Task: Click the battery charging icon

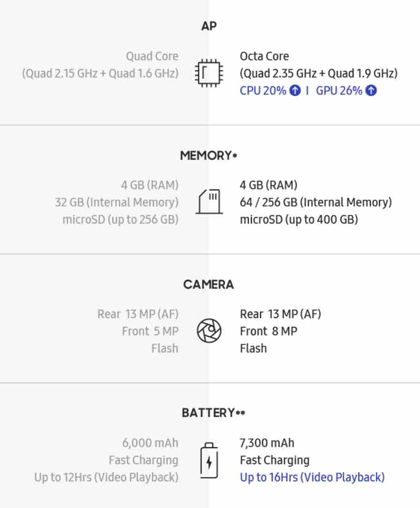Action: coord(209,460)
